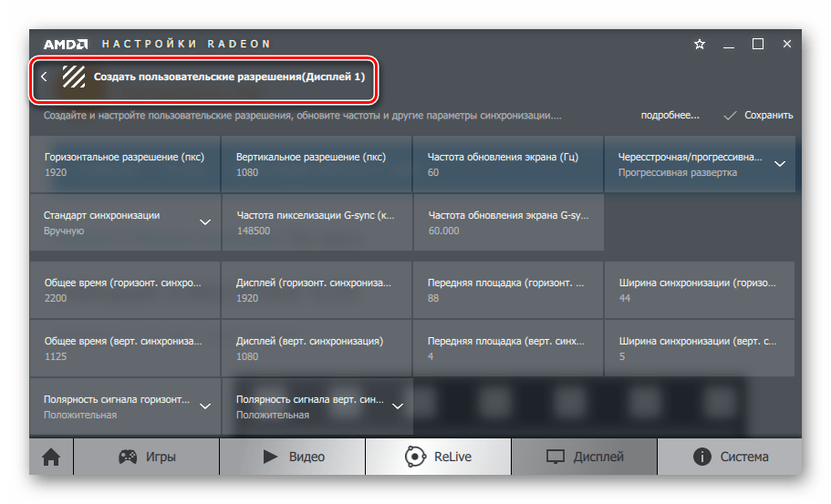
Task: Edit Частота пикселизации G-sync value 148500
Action: coord(317,222)
